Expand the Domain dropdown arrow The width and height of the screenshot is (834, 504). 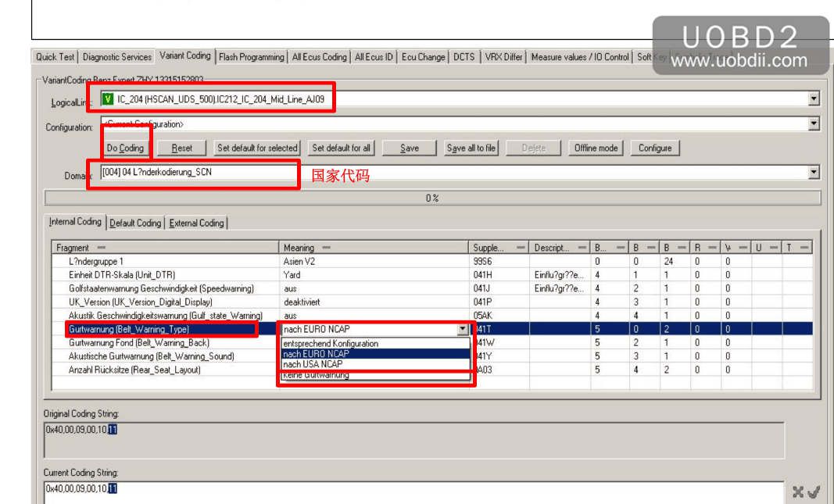[x=814, y=173]
